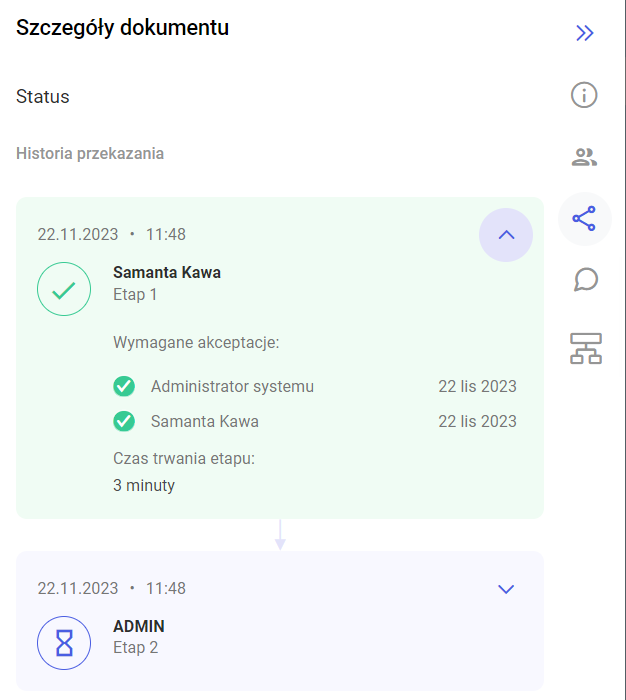
Task: Collapse the Etap 1 stage card
Action: [x=506, y=235]
